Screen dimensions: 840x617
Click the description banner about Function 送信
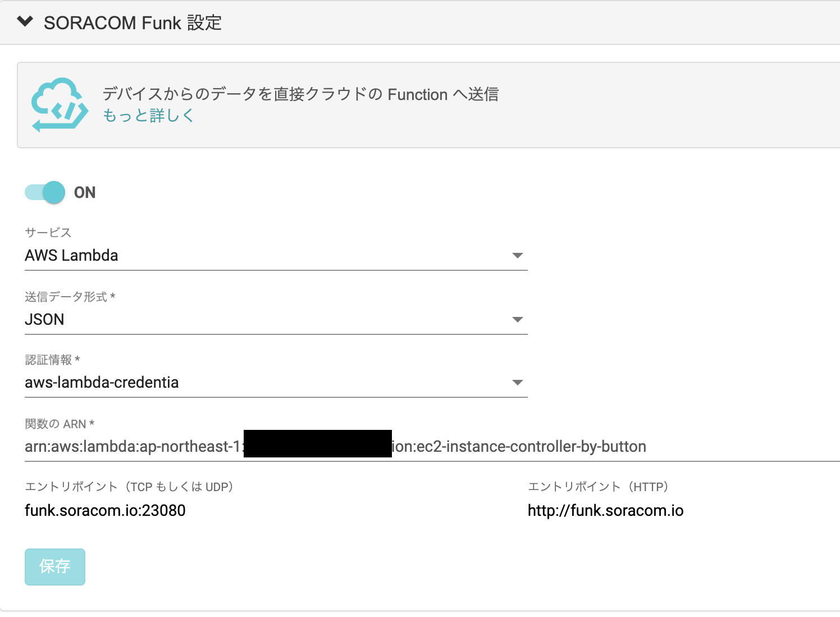302,94
